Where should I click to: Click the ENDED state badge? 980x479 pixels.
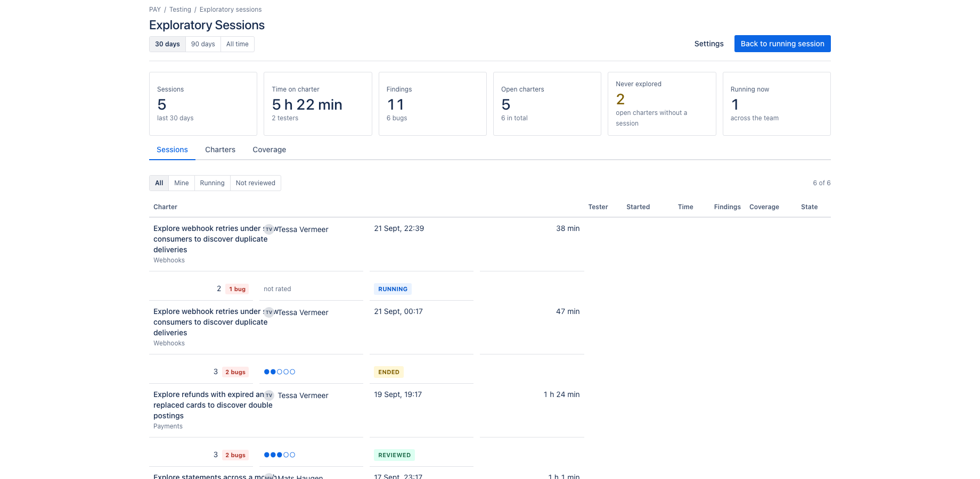[389, 372]
